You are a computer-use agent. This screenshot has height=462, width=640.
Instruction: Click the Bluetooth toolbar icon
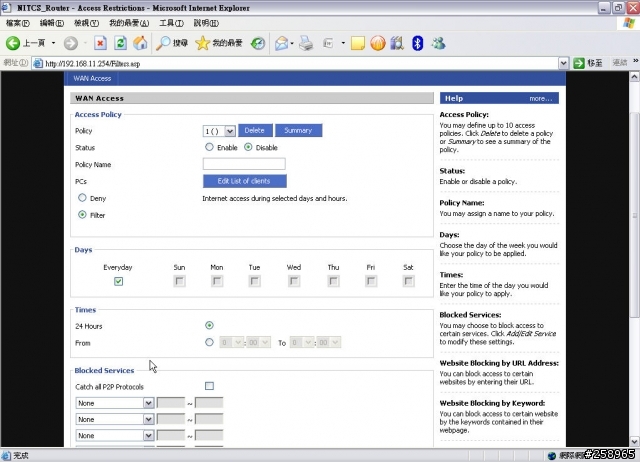pyautogui.click(x=417, y=43)
